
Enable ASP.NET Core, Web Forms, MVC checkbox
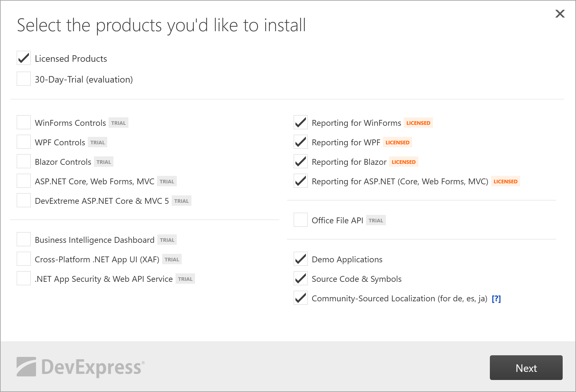[x=24, y=181]
